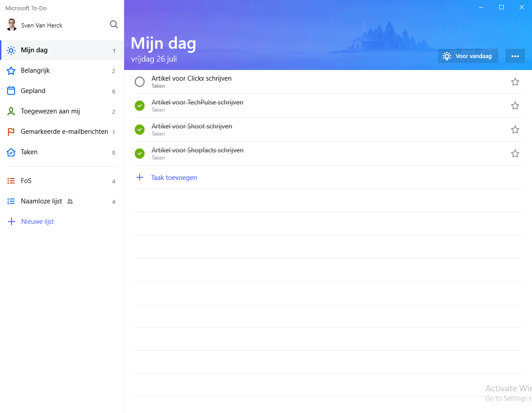Open the FoS list
Screen dimensions: 532x413
pyautogui.click(x=62, y=181)
